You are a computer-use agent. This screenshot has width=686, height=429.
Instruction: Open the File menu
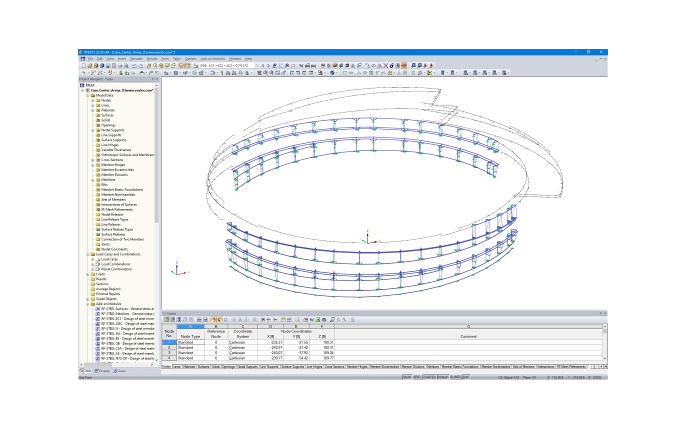tap(91, 59)
